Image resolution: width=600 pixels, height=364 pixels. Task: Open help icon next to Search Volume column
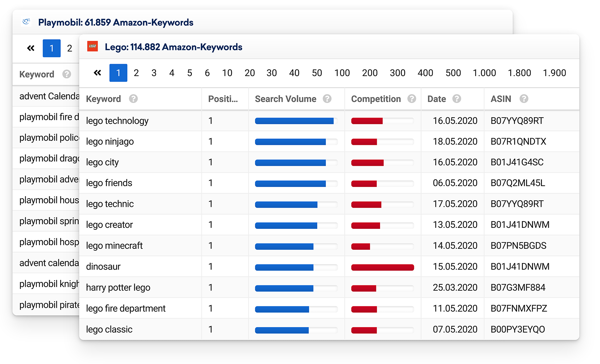[x=327, y=99]
